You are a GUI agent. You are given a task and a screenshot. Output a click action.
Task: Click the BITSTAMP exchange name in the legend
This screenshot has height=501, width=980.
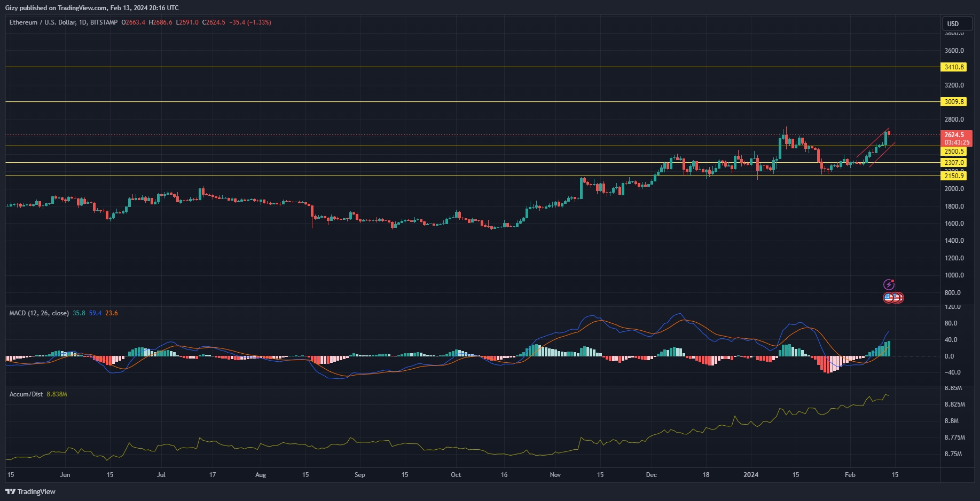[x=104, y=22]
